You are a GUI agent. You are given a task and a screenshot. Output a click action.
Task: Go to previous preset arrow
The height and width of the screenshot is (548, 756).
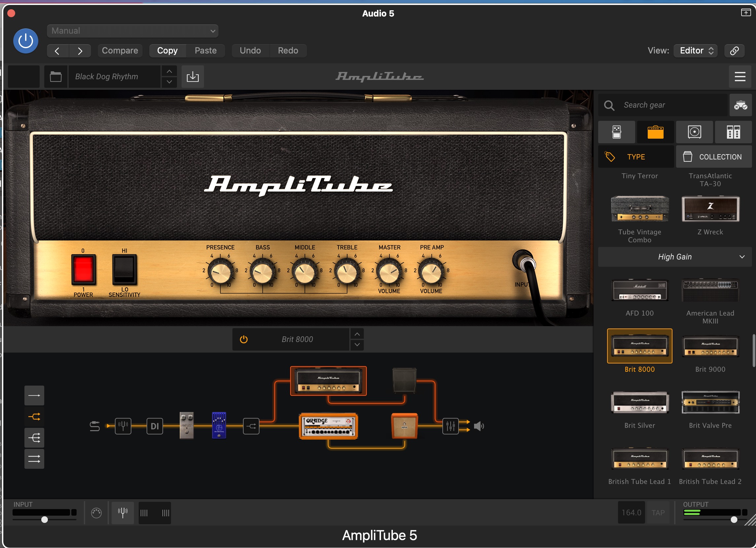click(x=58, y=51)
